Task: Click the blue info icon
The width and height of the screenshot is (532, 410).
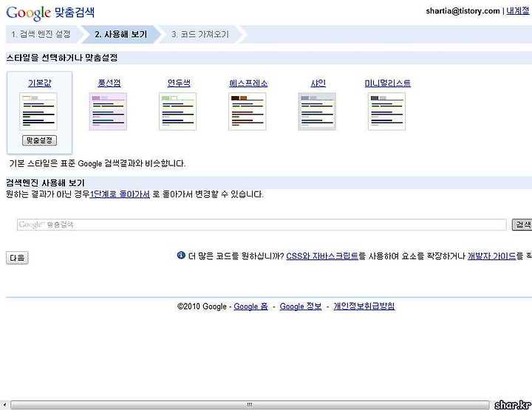Action: pos(181,255)
